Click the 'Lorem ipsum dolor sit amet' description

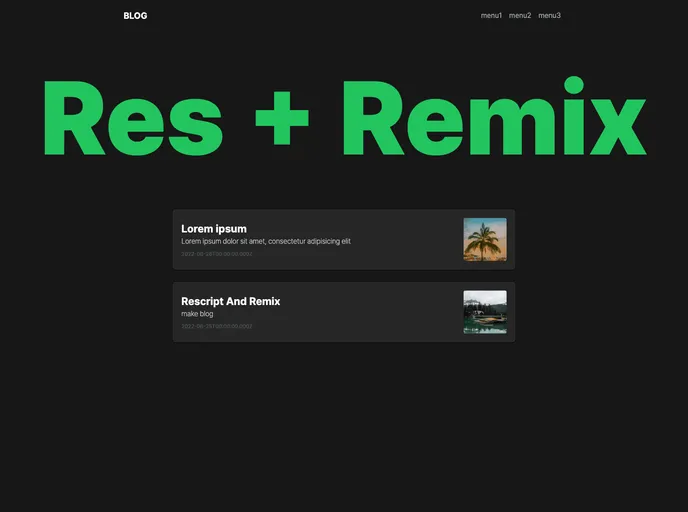point(265,241)
